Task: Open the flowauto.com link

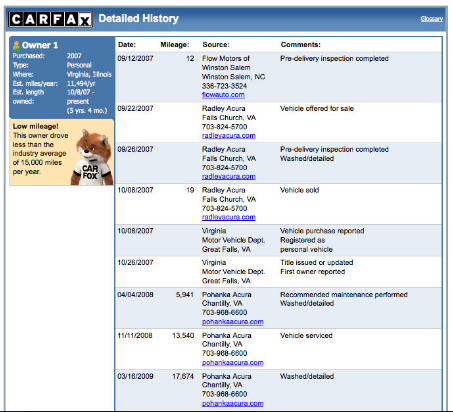Action: pos(223,95)
